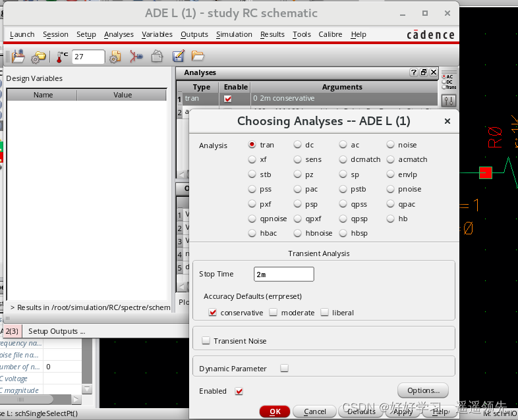Click the Stop Time input field
The width and height of the screenshot is (518, 420).
click(x=284, y=274)
